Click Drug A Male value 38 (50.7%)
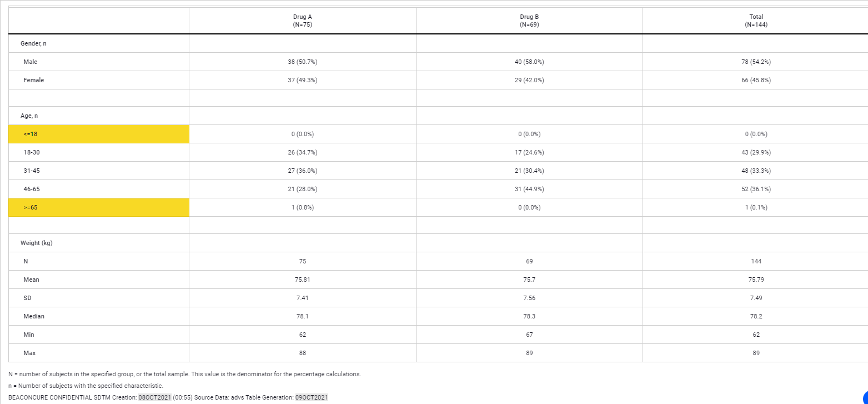868x404 pixels. coord(302,62)
